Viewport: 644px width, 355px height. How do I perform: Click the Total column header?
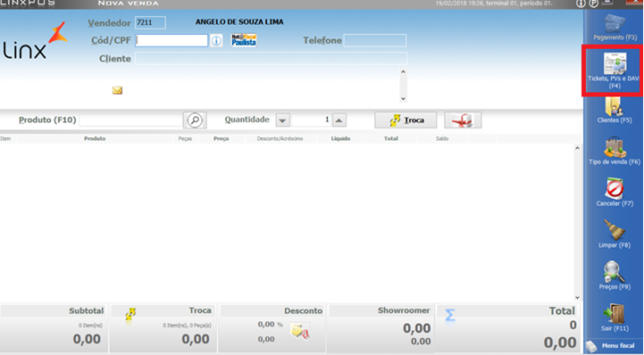[391, 138]
